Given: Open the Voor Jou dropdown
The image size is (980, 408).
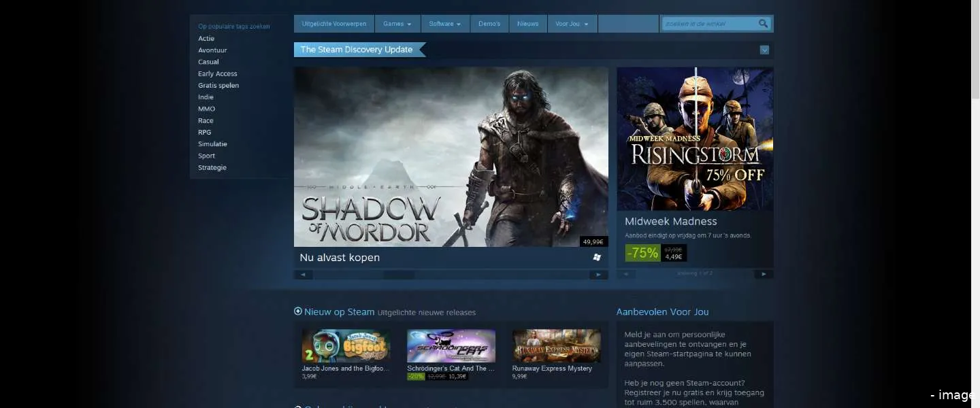Looking at the screenshot, I should 572,24.
